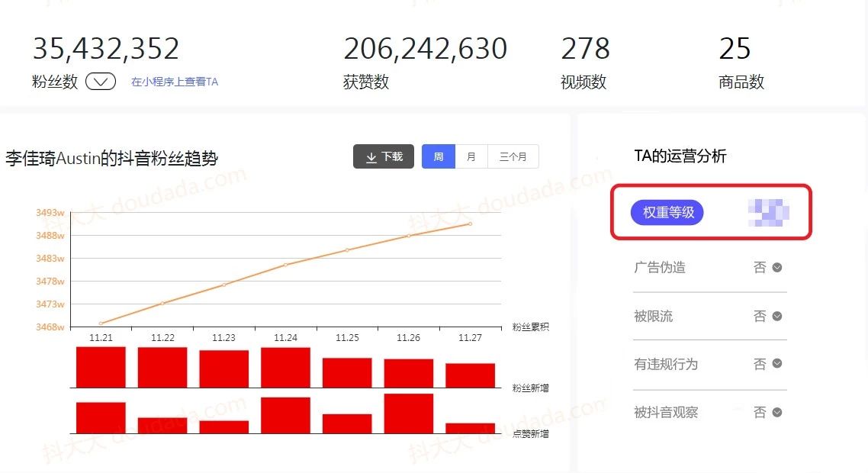Click the 粉丝新增 chart legend label
This screenshot has height=473, width=868.
(530, 388)
